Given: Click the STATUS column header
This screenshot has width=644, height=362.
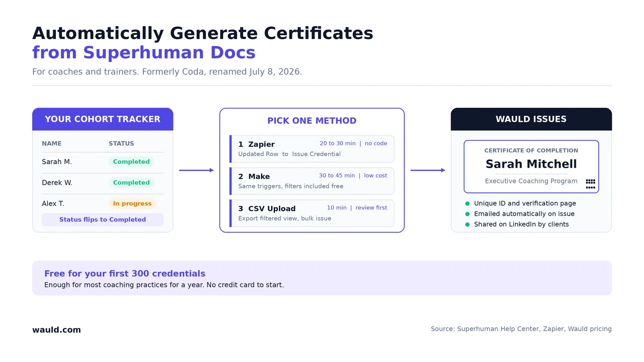Looking at the screenshot, I should 121,144.
